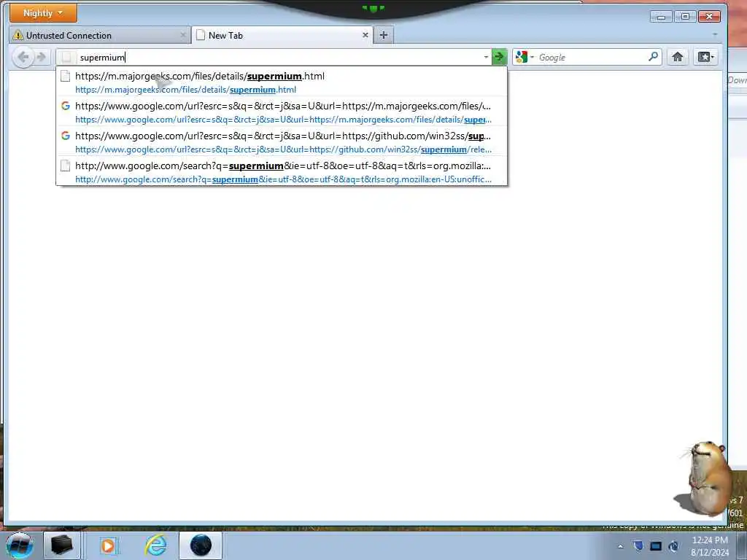Close the Untrusted Connection tab

point(183,35)
